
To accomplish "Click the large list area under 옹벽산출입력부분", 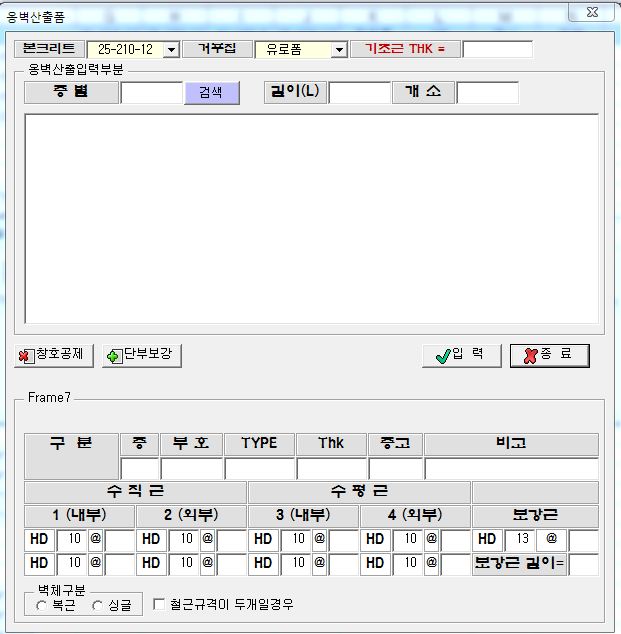I will (x=311, y=219).
